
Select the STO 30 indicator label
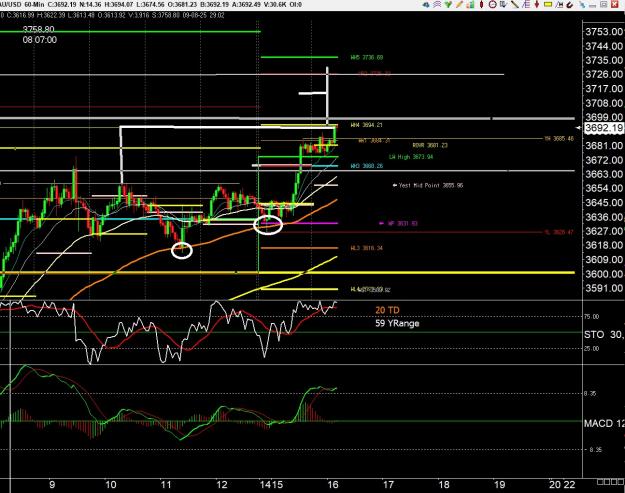(604, 334)
